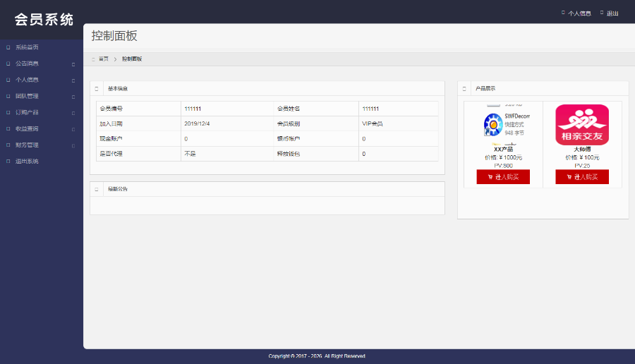Click the 产品展示 panel header icon
The height and width of the screenshot is (364, 635).
(x=464, y=89)
